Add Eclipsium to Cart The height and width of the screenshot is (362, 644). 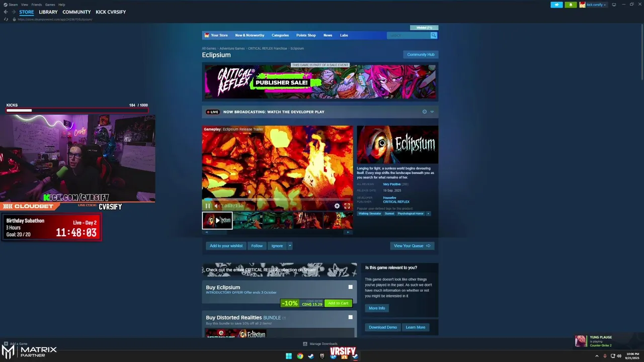point(338,303)
